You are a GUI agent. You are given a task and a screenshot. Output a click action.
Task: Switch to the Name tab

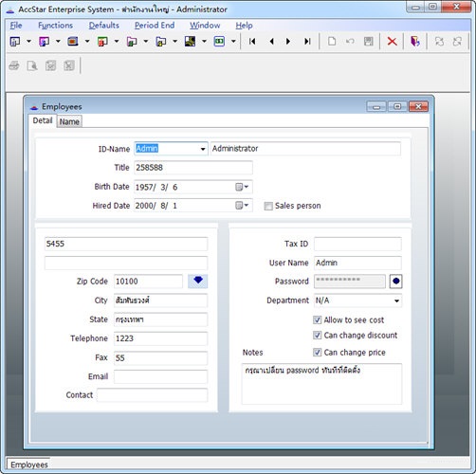coord(69,121)
